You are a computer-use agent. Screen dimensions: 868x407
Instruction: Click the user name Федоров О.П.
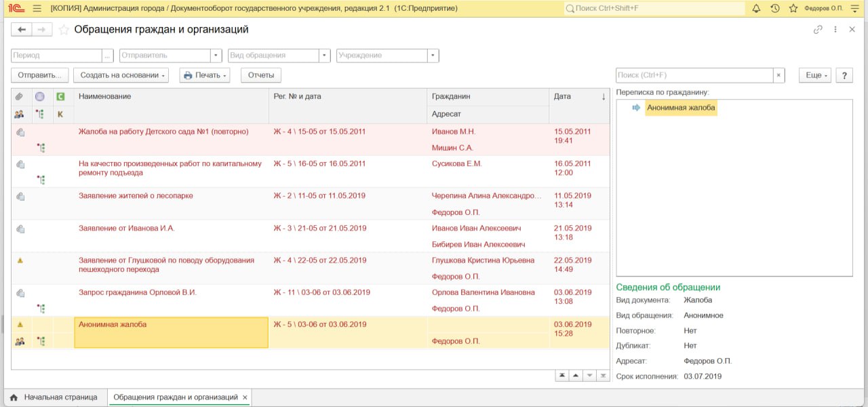(823, 8)
